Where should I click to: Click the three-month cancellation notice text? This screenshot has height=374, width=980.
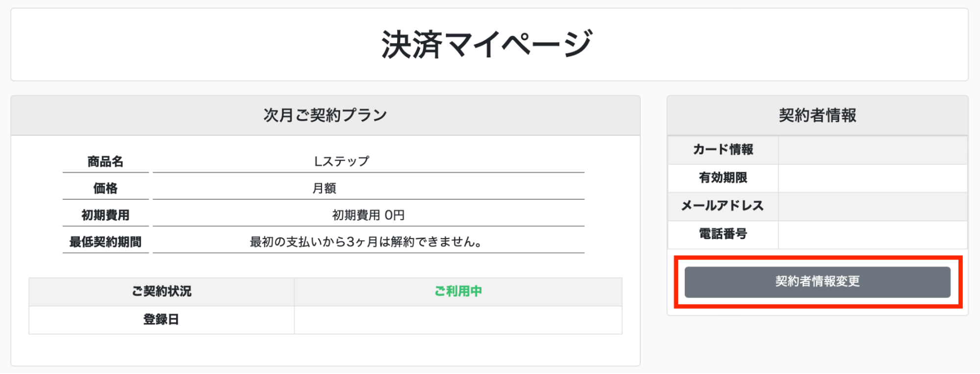[x=368, y=241]
